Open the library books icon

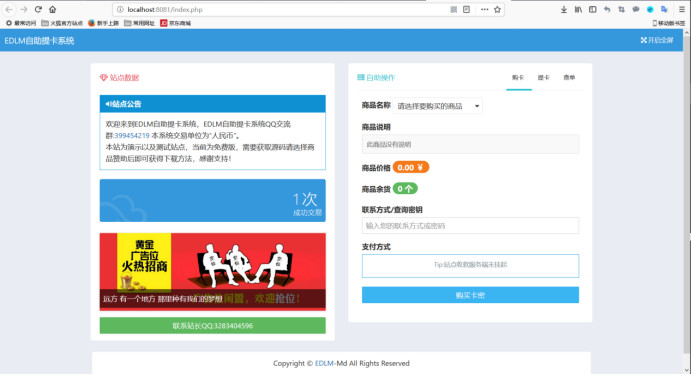pyautogui.click(x=578, y=9)
